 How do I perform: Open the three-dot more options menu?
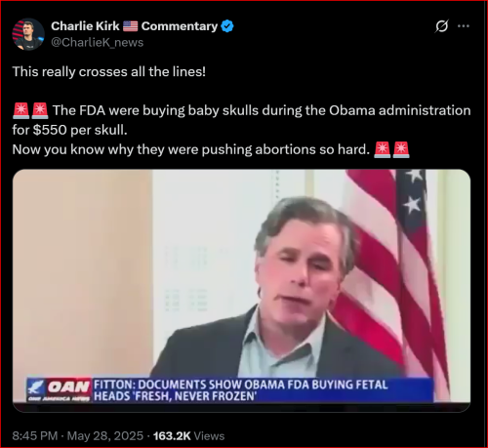point(464,26)
